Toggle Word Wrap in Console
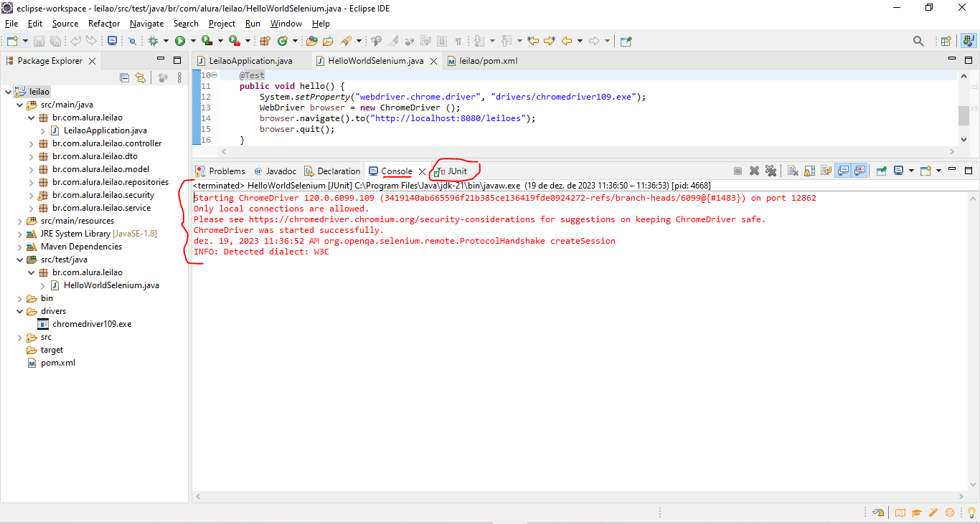The height and width of the screenshot is (524, 980). pyautogui.click(x=826, y=171)
